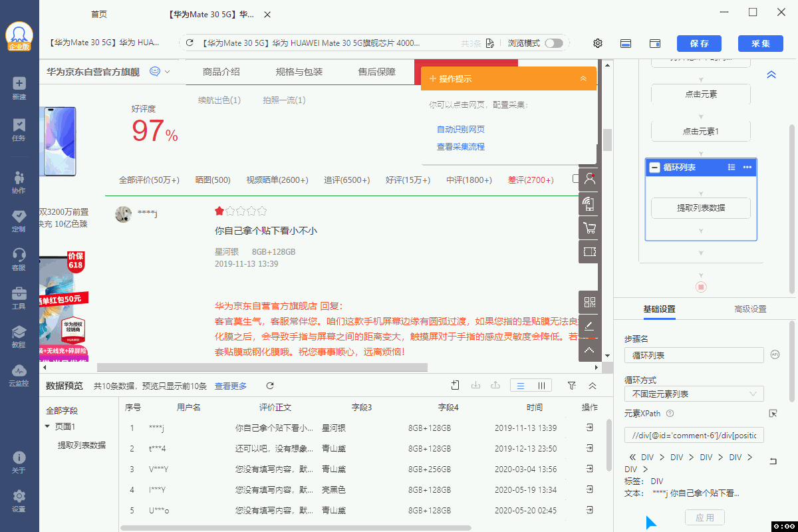
Task: Click the stop end-node icon at workflow bottom
Action: click(701, 287)
